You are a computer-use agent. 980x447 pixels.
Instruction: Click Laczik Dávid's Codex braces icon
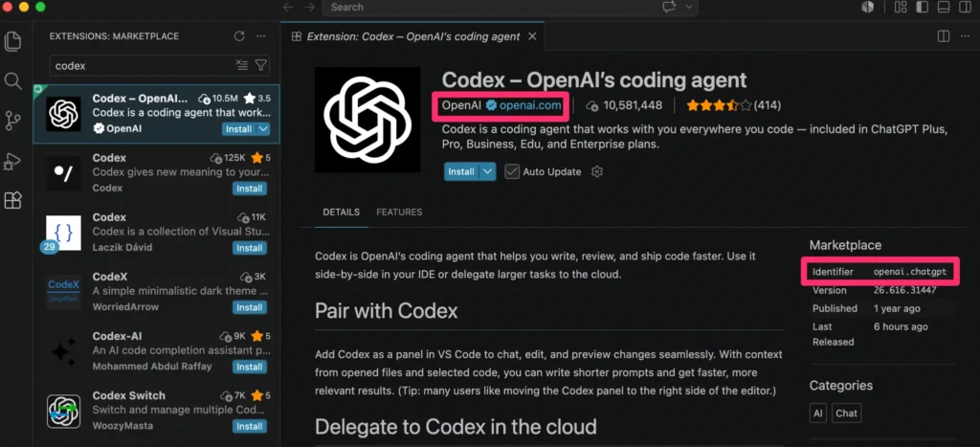[64, 234]
